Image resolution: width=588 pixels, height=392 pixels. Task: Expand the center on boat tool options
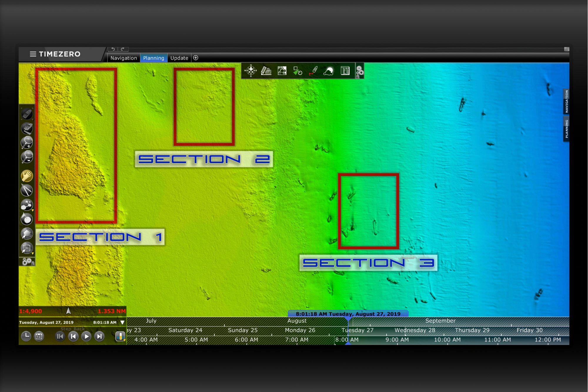point(33,119)
